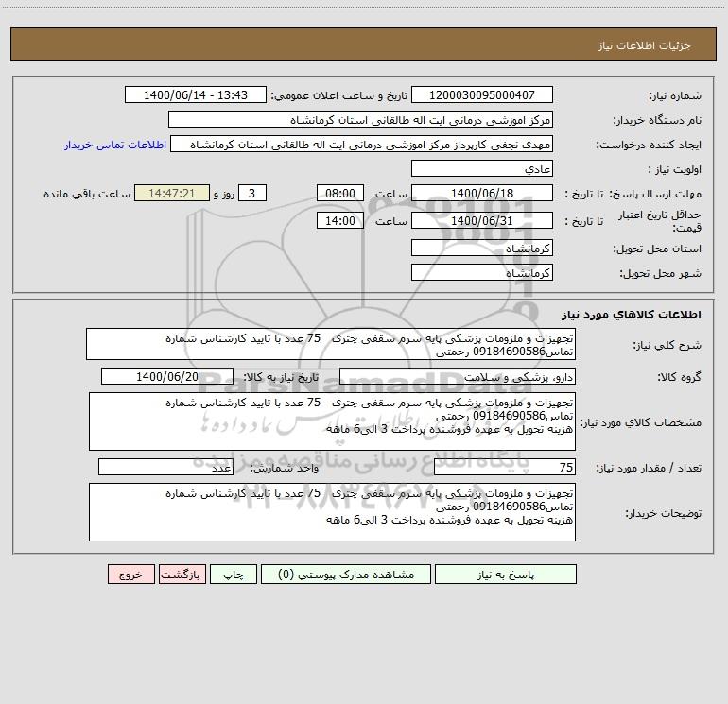Click the 'تاریخ نیاز به کالا:' label
This screenshot has width=728, height=704.
[282, 377]
